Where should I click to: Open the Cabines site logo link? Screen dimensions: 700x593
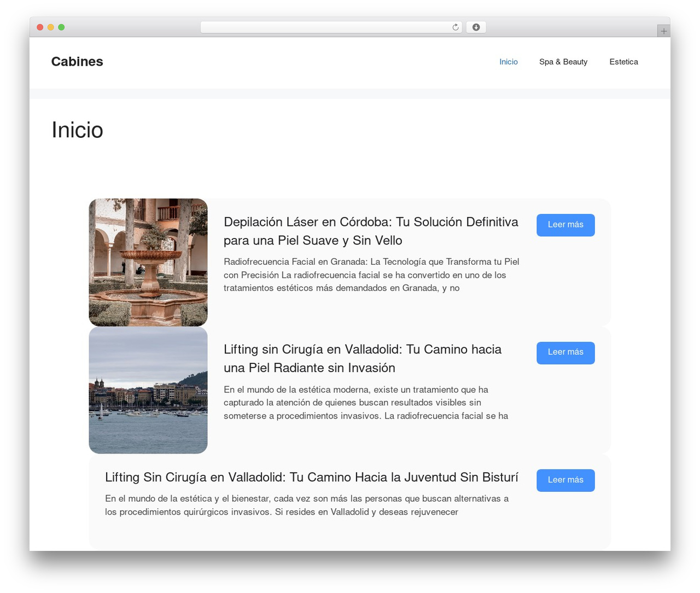(x=77, y=61)
